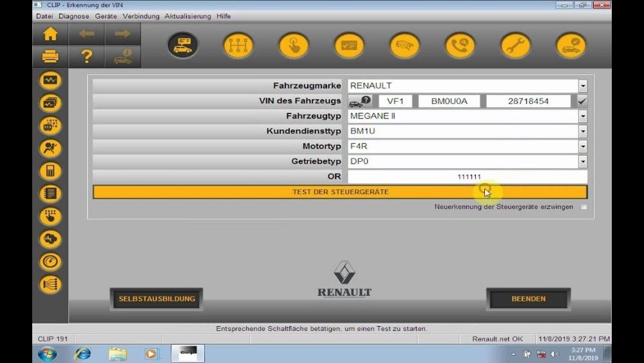Open the hand touch icon in top toolbar

click(x=294, y=45)
